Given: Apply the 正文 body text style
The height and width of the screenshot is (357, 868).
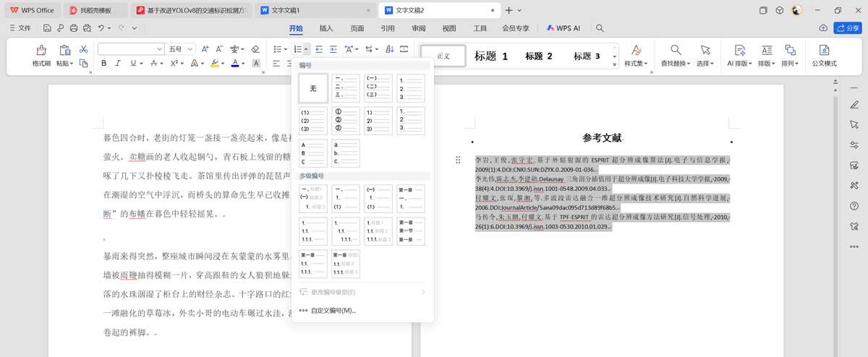Looking at the screenshot, I should 443,56.
